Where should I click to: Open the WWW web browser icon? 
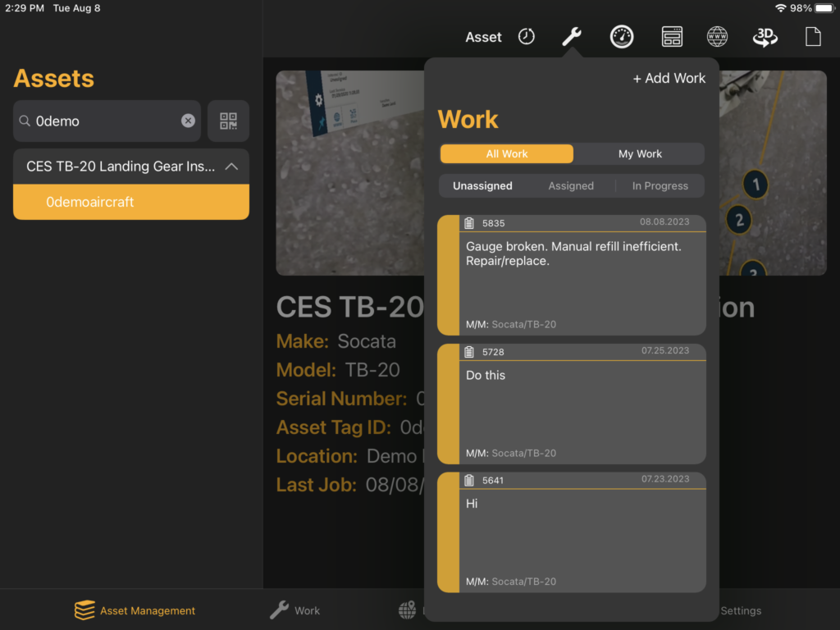pyautogui.click(x=717, y=36)
